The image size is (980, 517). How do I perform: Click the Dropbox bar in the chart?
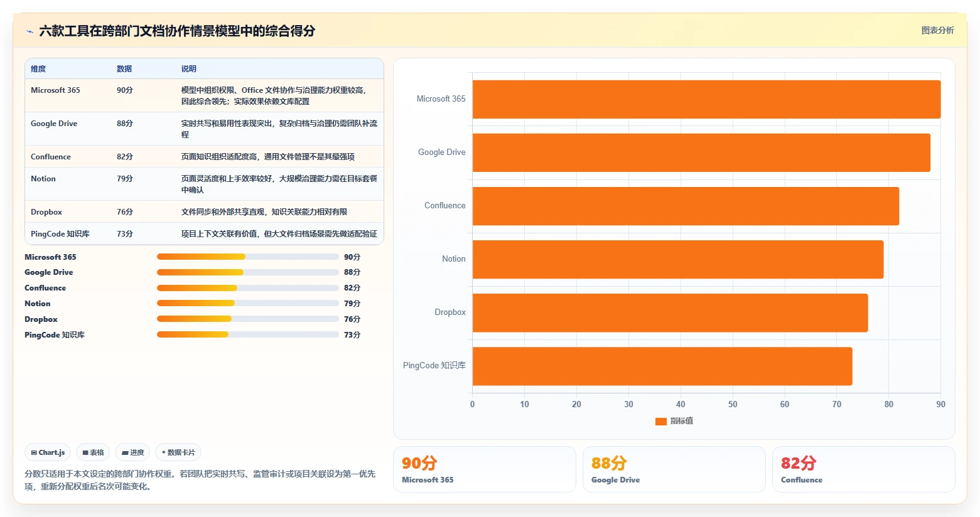(670, 312)
